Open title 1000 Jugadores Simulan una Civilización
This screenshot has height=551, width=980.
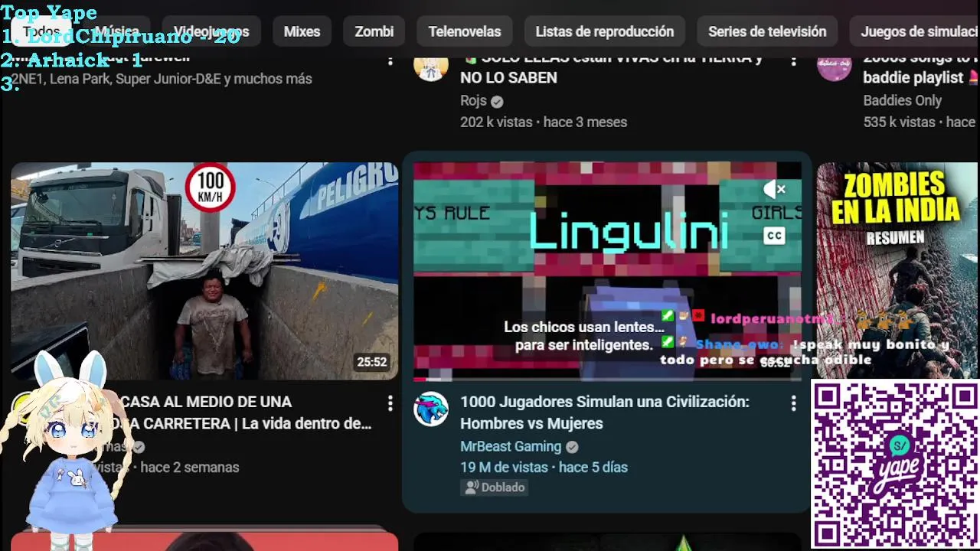click(605, 412)
